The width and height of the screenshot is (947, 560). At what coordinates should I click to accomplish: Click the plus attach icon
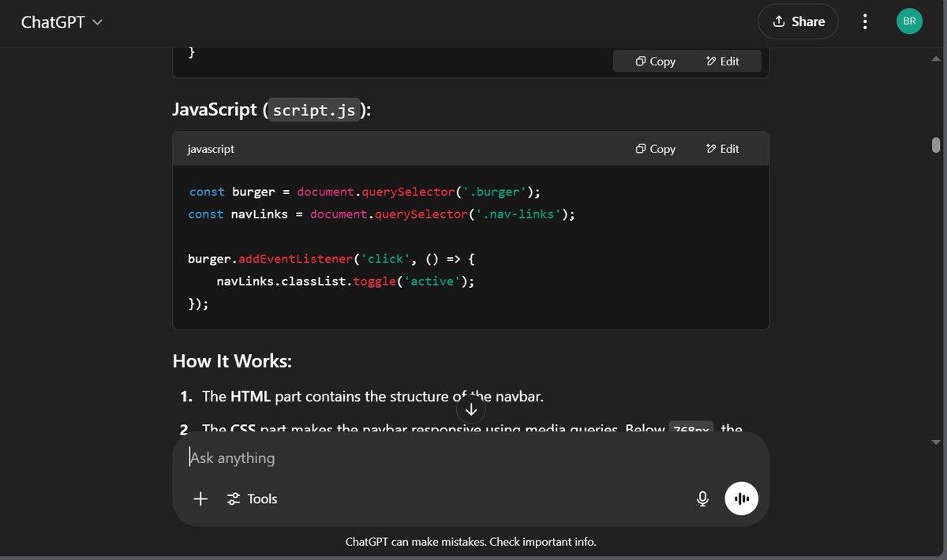[200, 498]
